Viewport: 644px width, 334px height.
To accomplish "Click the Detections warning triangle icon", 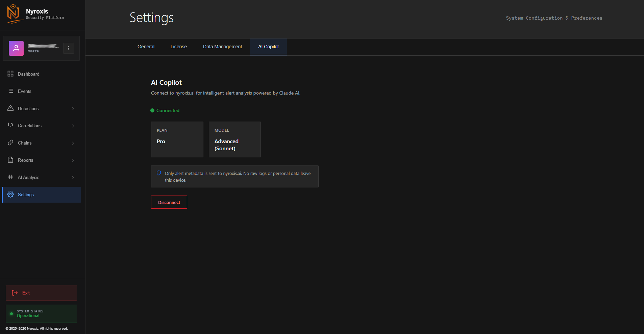I will 10,108.
